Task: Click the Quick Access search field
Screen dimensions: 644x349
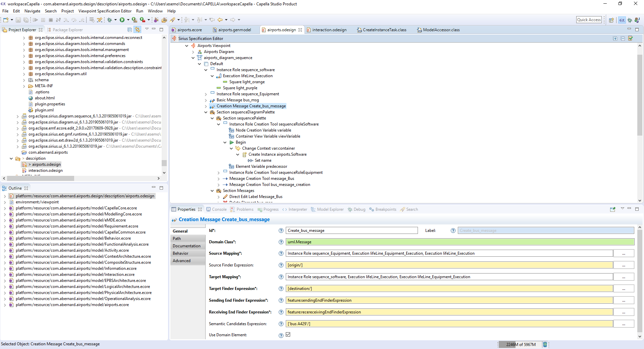Action: point(589,20)
